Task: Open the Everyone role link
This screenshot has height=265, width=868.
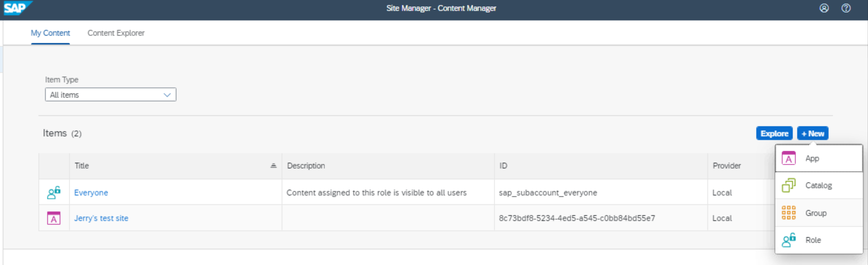Action: pos(91,193)
